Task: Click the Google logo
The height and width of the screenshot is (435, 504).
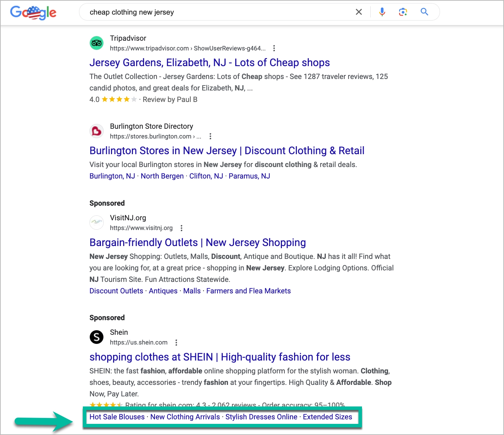Action: click(33, 13)
